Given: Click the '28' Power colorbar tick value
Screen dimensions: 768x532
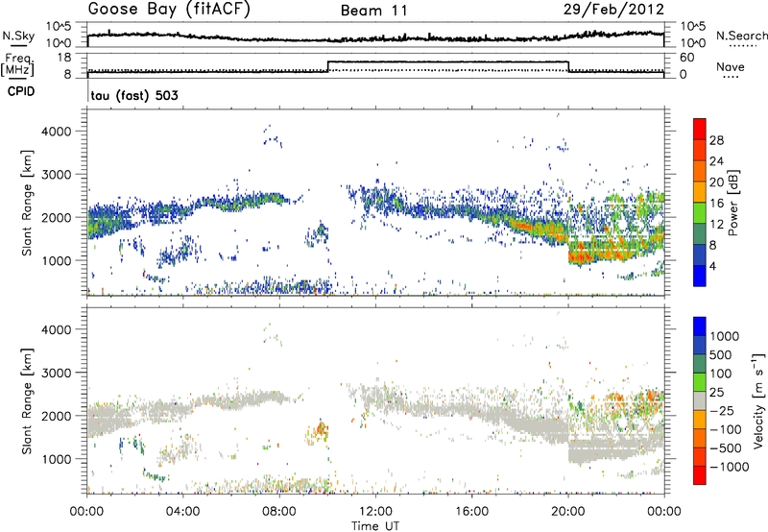Looking at the screenshot, I should tap(716, 140).
